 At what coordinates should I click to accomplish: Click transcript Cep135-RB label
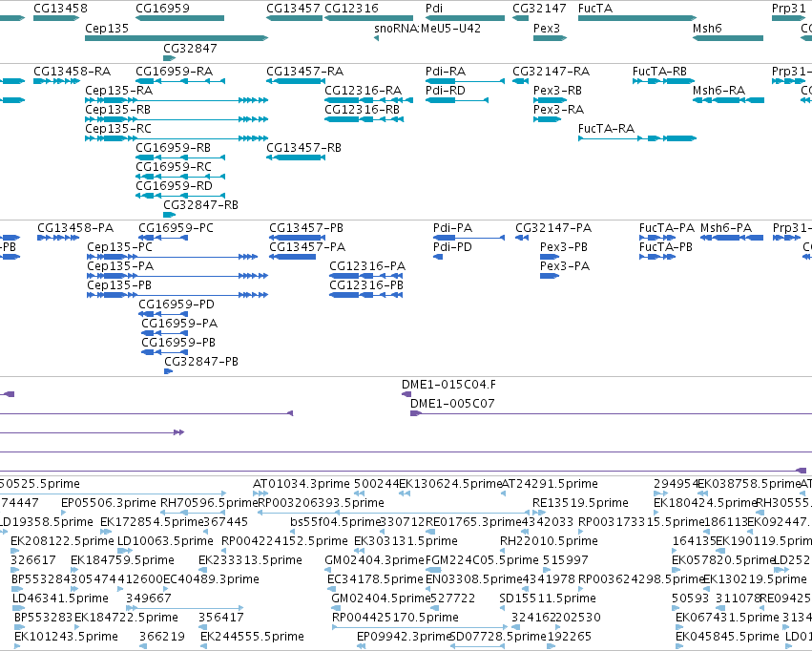coord(118,109)
